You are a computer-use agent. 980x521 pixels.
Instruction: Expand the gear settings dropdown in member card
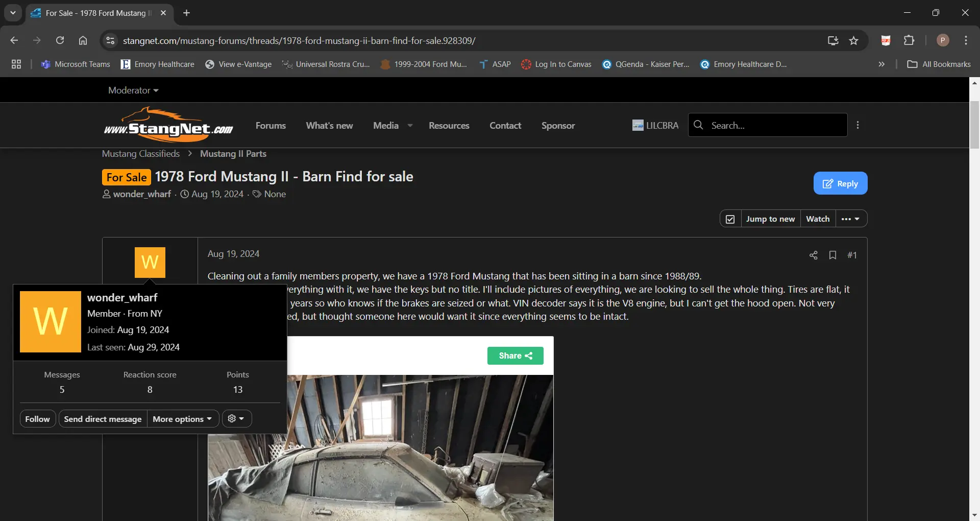coord(236,419)
